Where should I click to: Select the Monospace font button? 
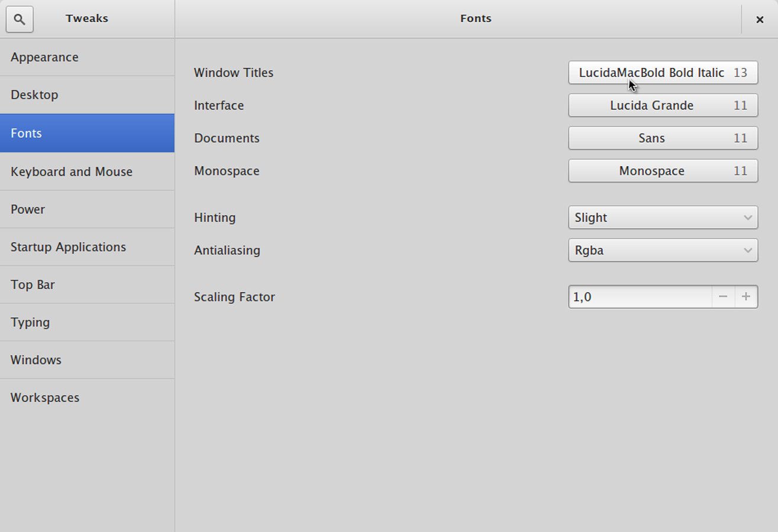(663, 171)
